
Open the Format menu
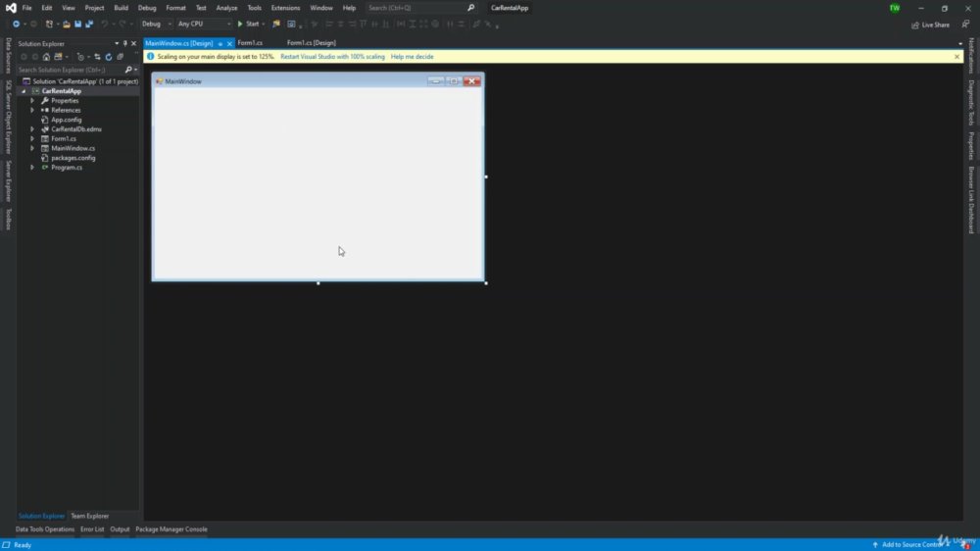tap(175, 8)
